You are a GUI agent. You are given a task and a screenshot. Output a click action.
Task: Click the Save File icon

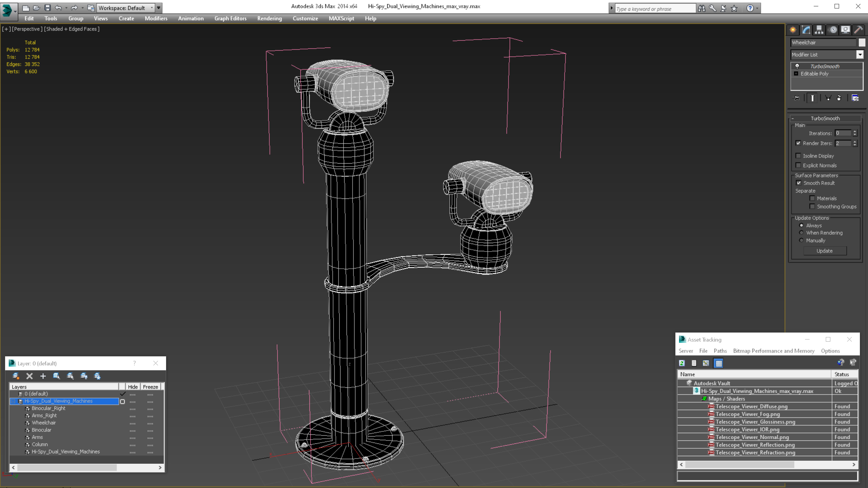(48, 8)
